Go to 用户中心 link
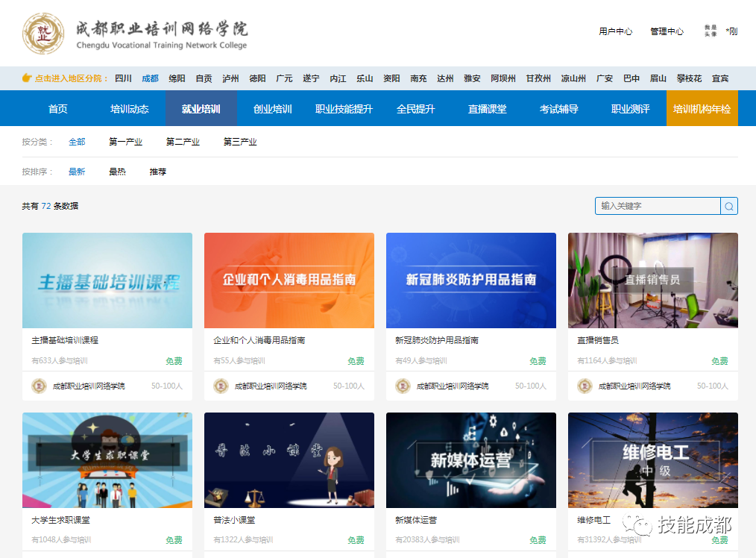The width and height of the screenshot is (756, 558). [x=615, y=31]
